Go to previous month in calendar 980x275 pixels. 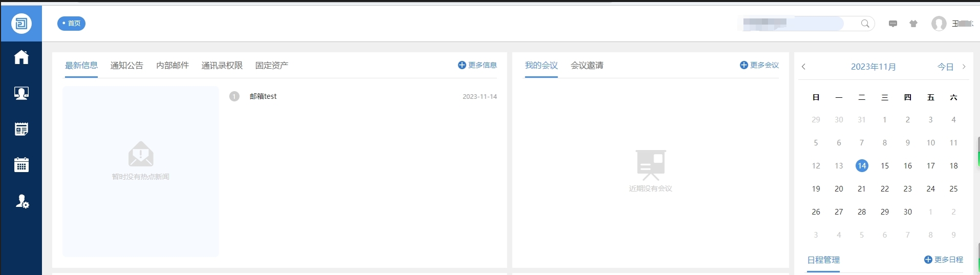coord(804,67)
